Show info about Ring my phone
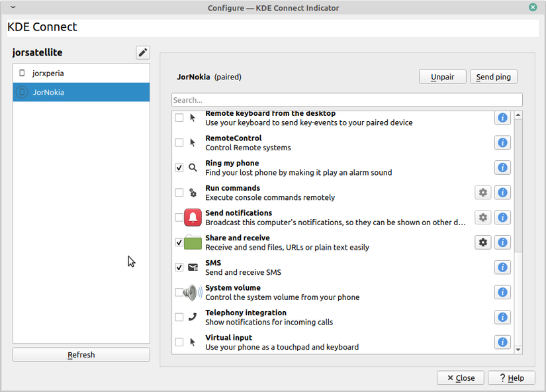This screenshot has height=392, width=546. coord(502,168)
